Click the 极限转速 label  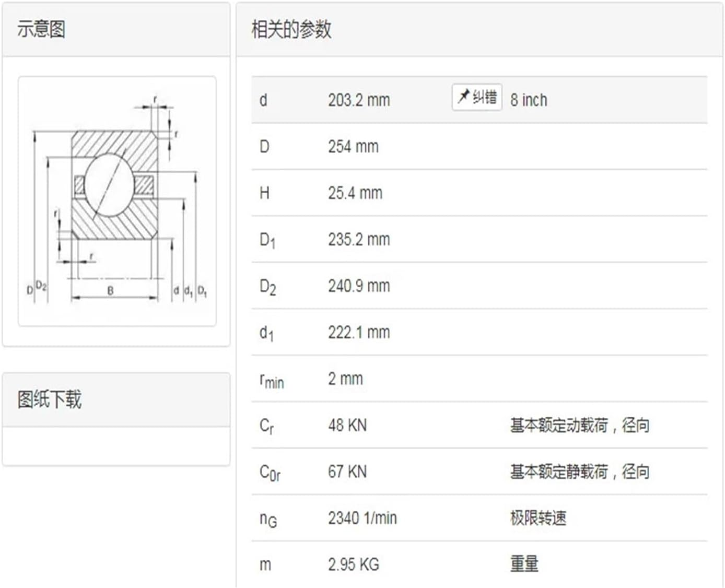tap(538, 518)
